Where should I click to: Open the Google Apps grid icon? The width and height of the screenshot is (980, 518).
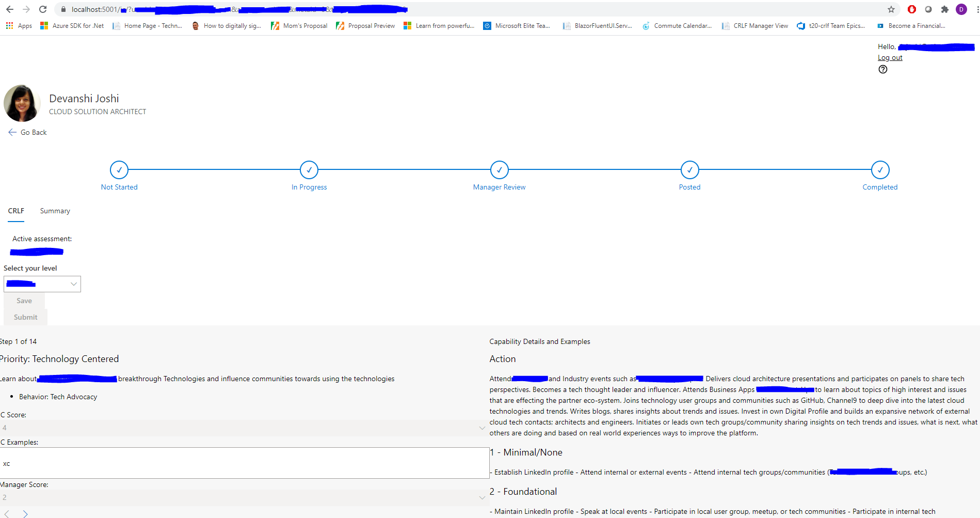pyautogui.click(x=8, y=25)
